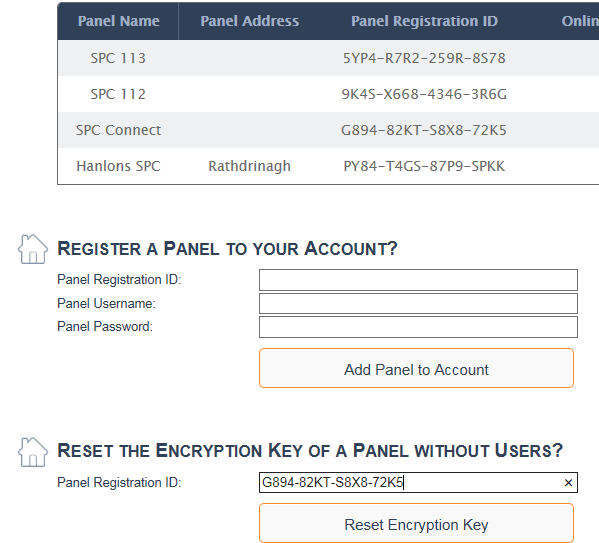This screenshot has width=599, height=543.
Task: Clear the reset Panel Registration ID field
Action: point(568,483)
